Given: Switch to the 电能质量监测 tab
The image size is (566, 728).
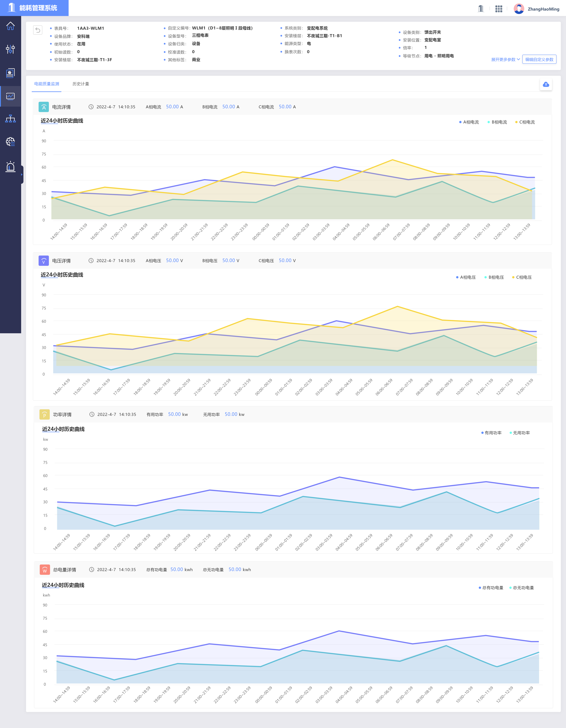Looking at the screenshot, I should 47,84.
